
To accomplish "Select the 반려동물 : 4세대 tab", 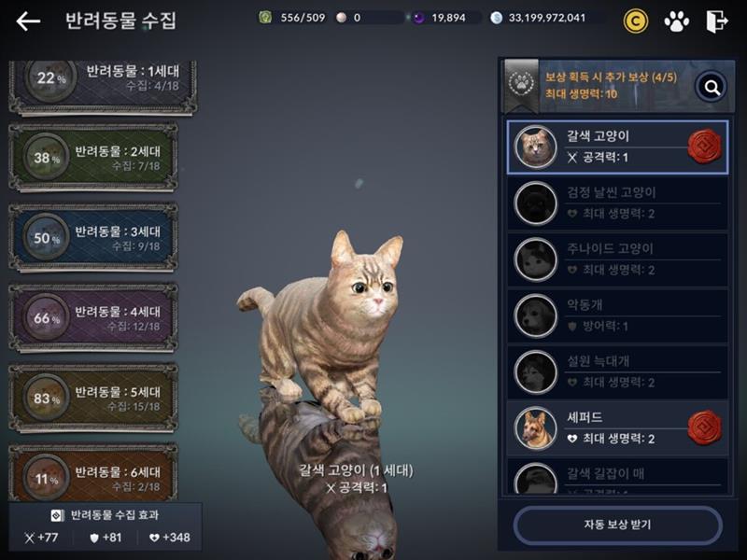I will point(92,318).
